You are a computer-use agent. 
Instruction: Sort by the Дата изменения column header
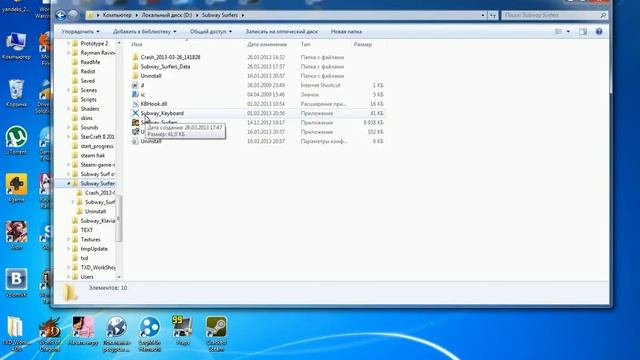coord(267,44)
